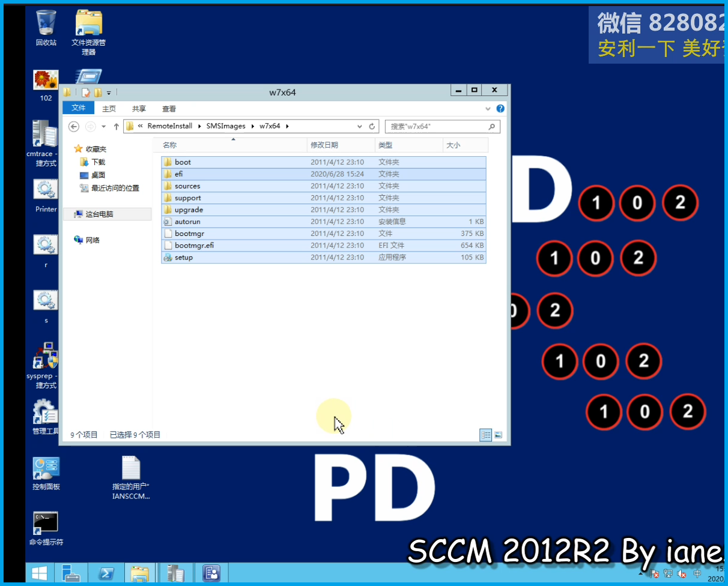728x586 pixels.
Task: Sort files by 修改日期 column
Action: [341, 145]
